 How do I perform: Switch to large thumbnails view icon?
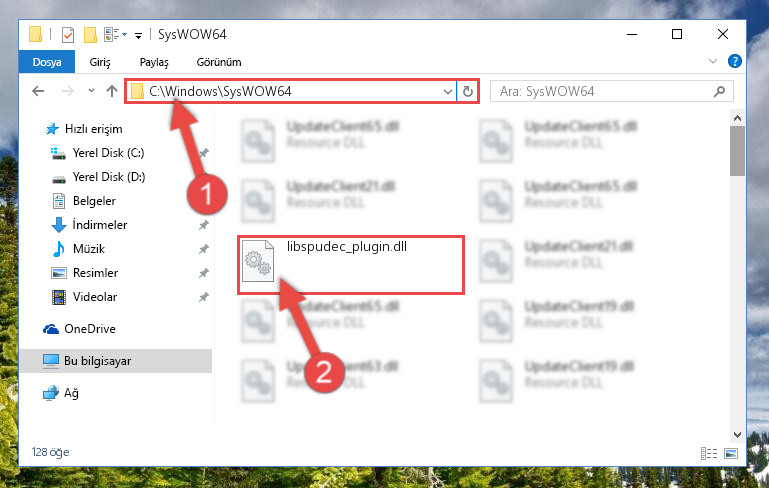tap(731, 453)
